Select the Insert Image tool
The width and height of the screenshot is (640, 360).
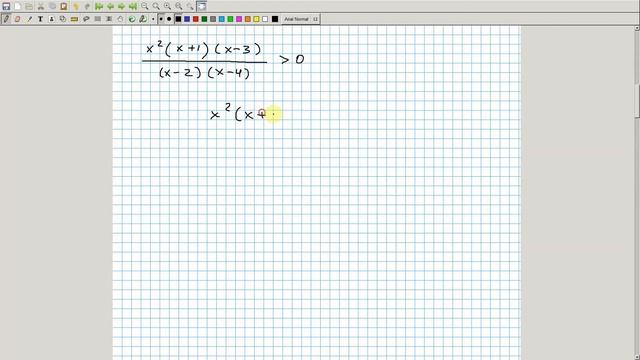[x=52, y=19]
